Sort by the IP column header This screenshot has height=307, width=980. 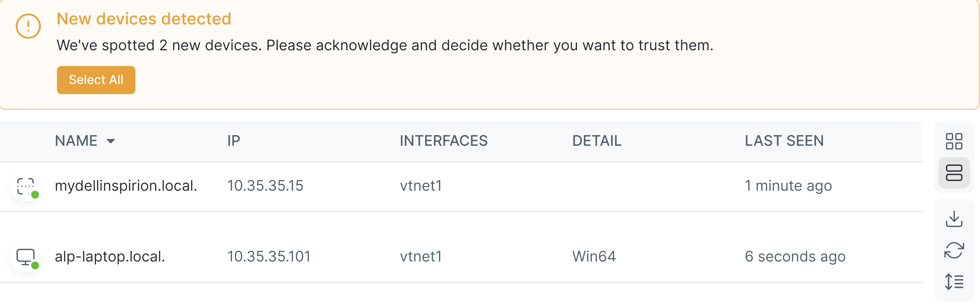pos(234,141)
